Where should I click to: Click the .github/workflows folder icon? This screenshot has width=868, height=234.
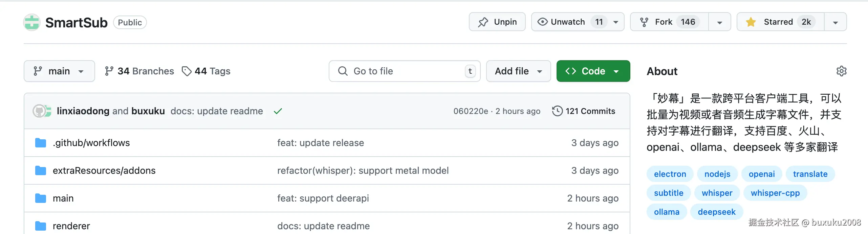point(41,143)
